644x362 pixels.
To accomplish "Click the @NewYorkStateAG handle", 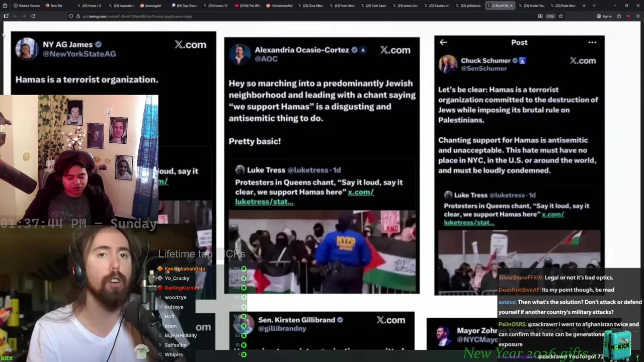I will click(79, 54).
